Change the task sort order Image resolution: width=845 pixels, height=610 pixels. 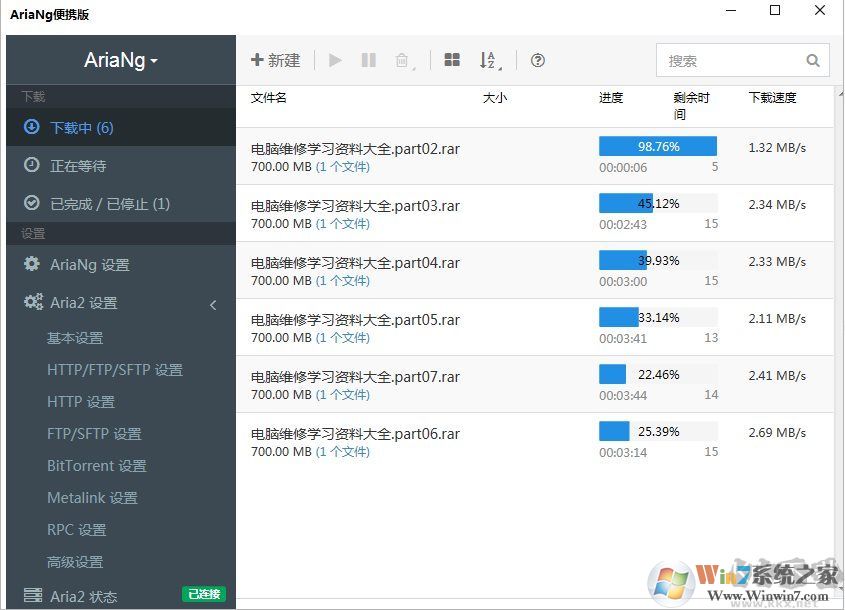490,60
